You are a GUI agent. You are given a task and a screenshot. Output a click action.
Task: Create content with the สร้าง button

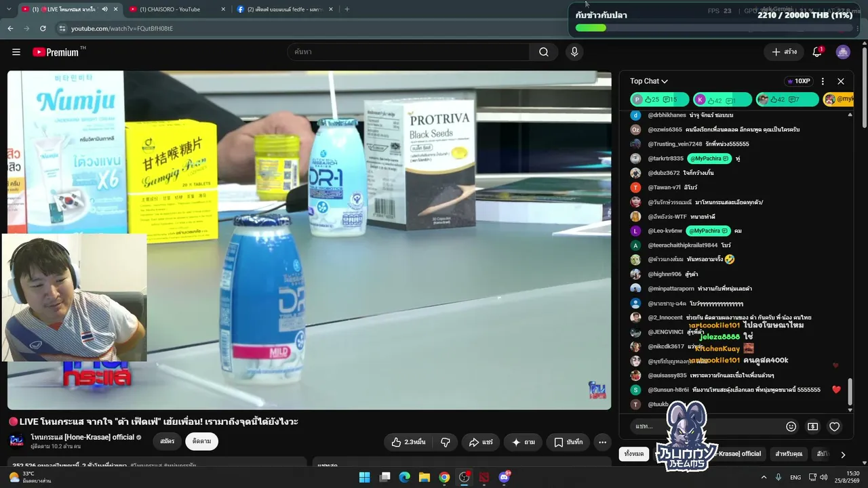point(784,52)
